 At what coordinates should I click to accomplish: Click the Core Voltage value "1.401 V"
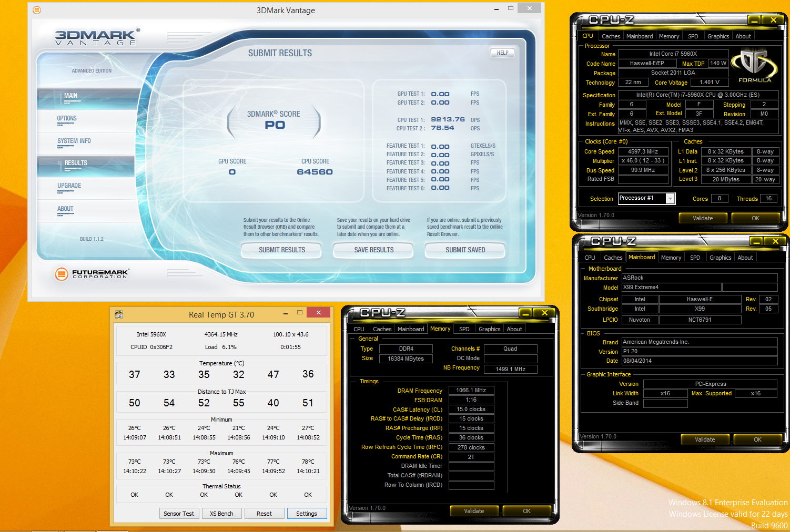[x=710, y=82]
